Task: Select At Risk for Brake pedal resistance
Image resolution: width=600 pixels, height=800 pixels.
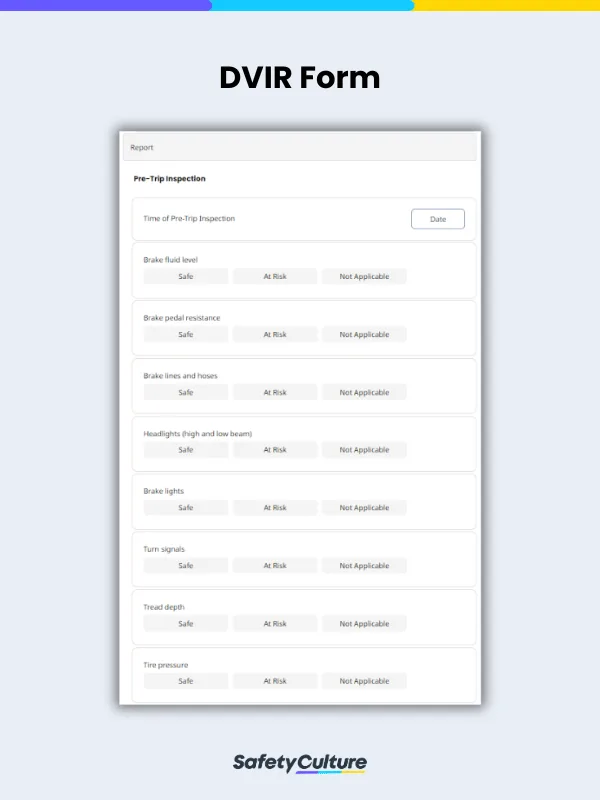Action: (x=275, y=334)
